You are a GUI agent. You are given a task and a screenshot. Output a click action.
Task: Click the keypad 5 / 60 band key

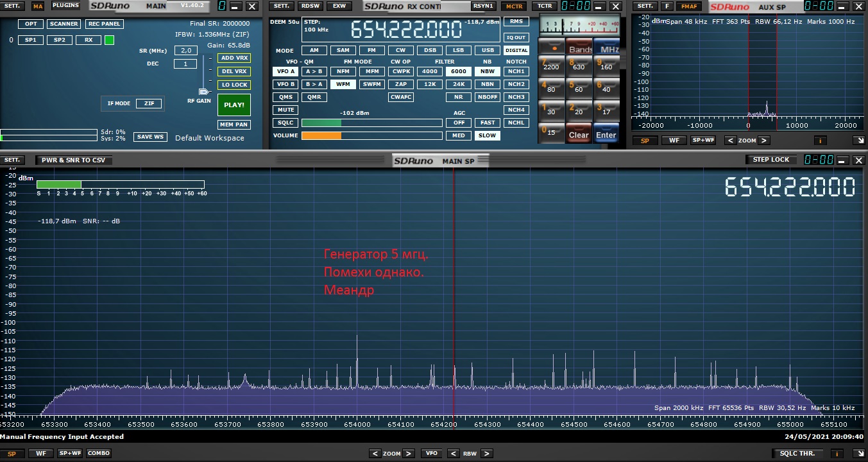[x=579, y=88]
